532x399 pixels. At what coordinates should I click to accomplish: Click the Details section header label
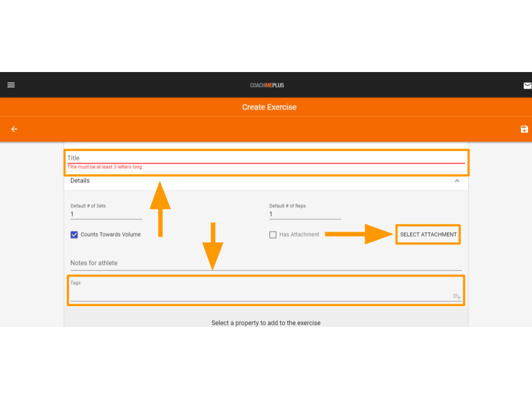pos(80,181)
